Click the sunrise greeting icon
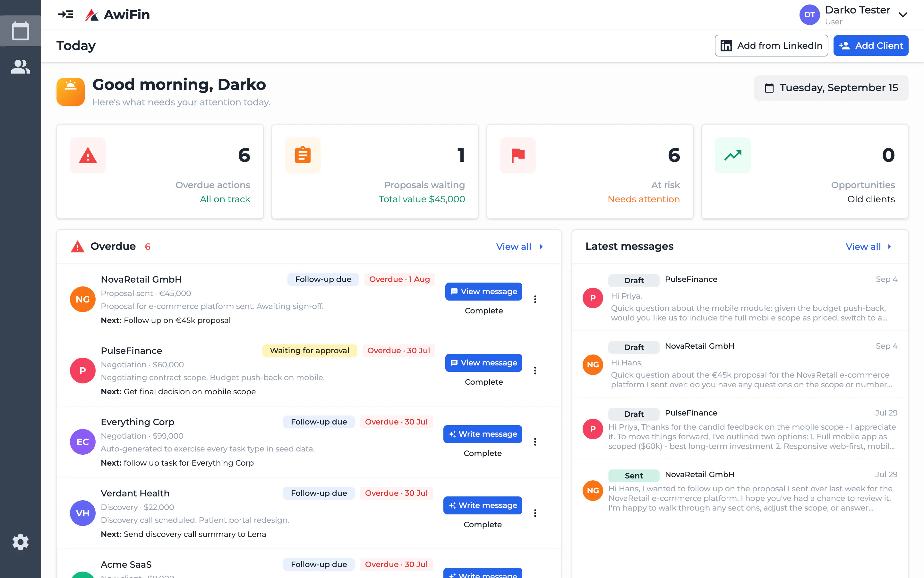 click(x=71, y=92)
